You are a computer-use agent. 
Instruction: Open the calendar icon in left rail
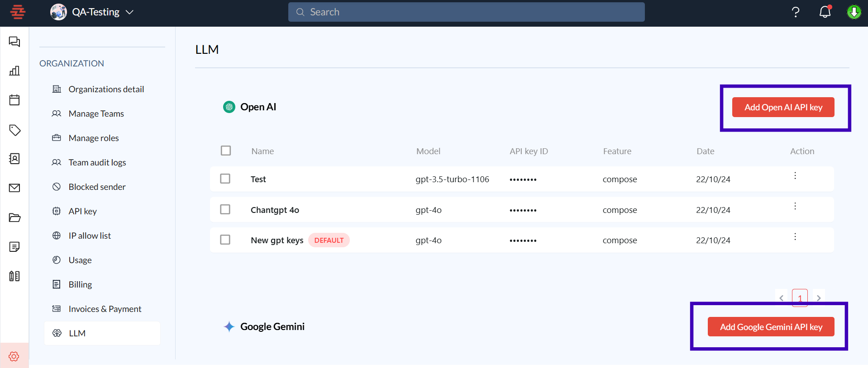coord(14,100)
